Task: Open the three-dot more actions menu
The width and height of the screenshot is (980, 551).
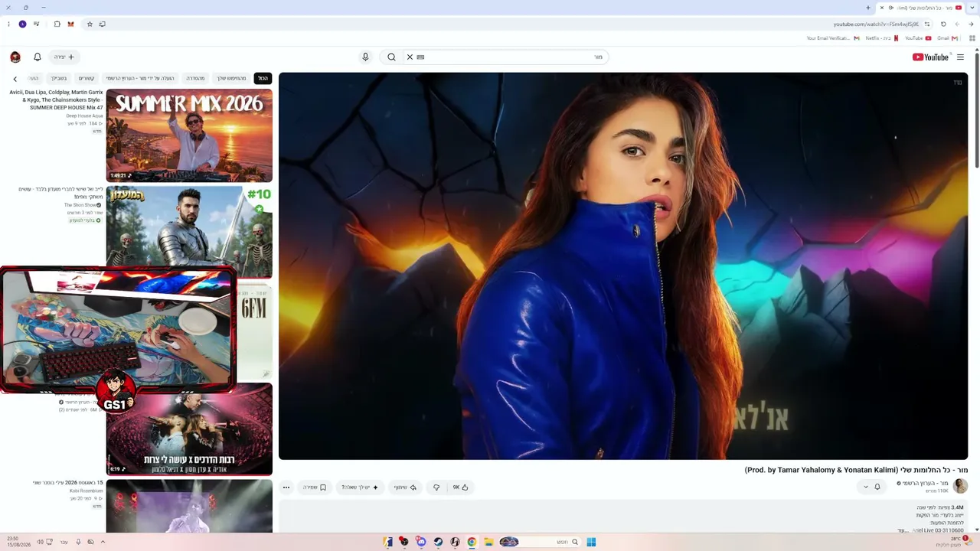Action: (x=286, y=487)
